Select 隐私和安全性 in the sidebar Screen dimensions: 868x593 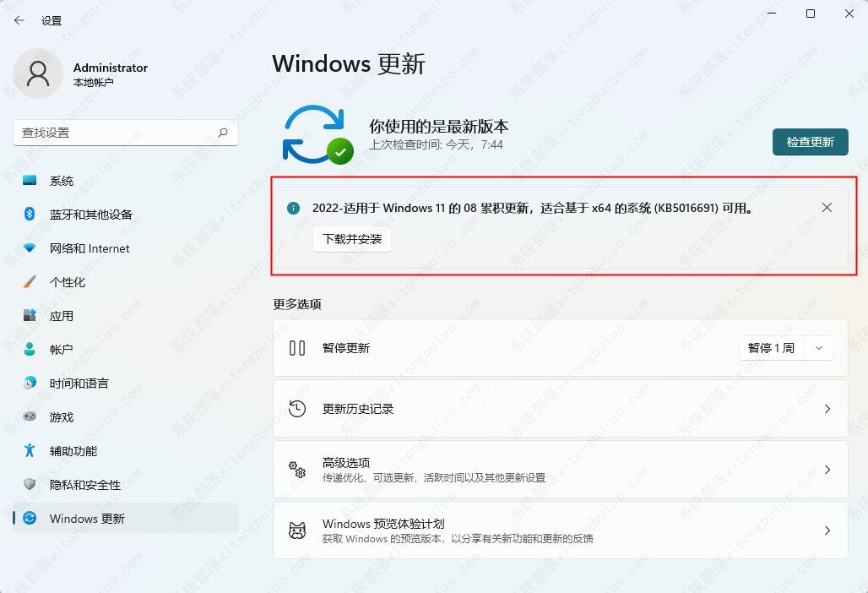click(80, 484)
